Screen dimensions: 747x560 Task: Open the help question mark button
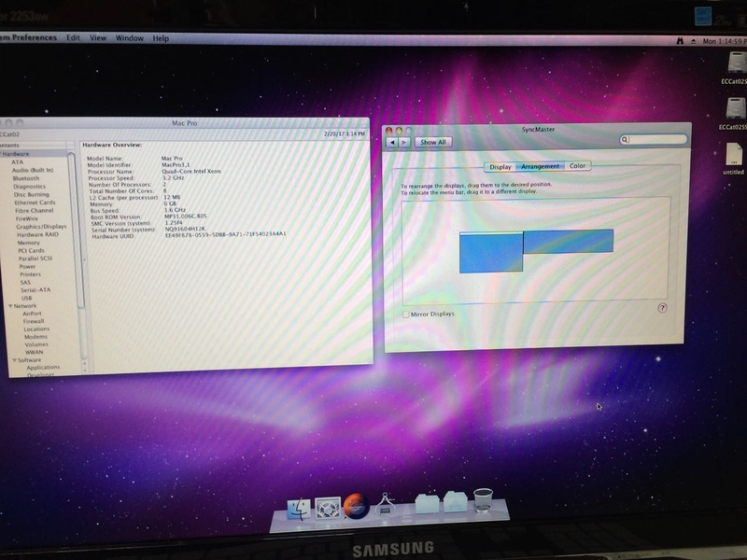point(662,308)
